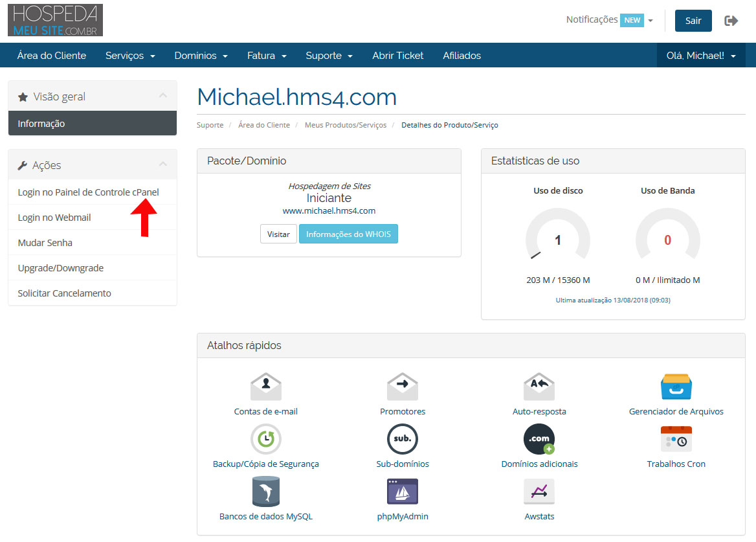Go to Área do Cliente in navbar

52,56
